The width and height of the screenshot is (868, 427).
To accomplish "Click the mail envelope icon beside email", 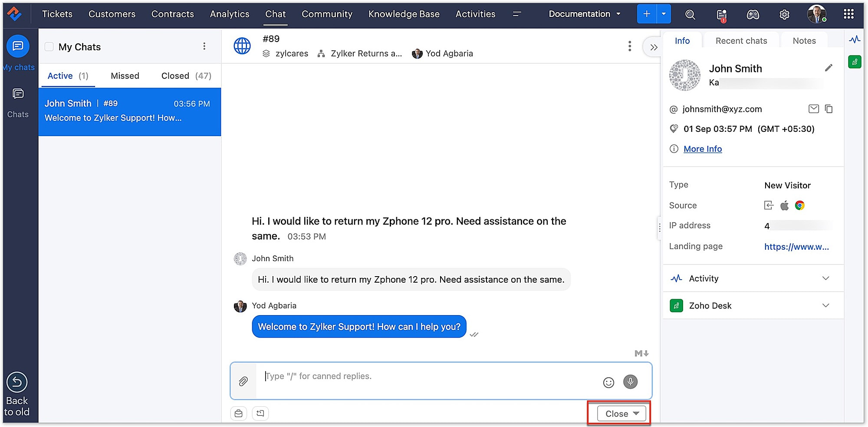I will coord(813,109).
